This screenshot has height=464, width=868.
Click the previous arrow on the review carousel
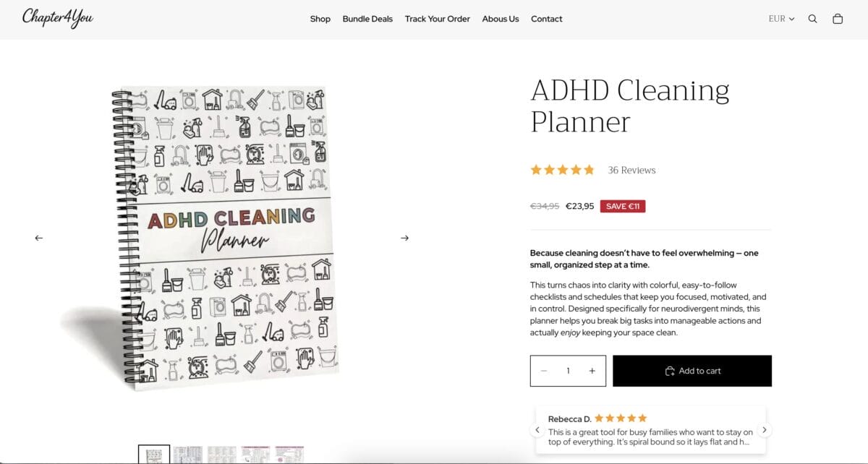point(537,429)
